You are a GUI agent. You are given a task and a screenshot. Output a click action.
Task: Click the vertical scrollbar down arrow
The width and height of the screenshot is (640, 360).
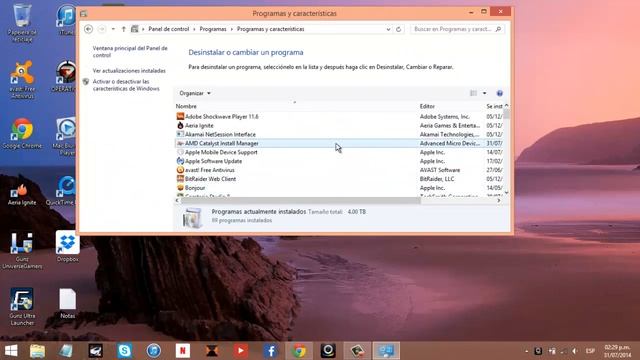507,192
